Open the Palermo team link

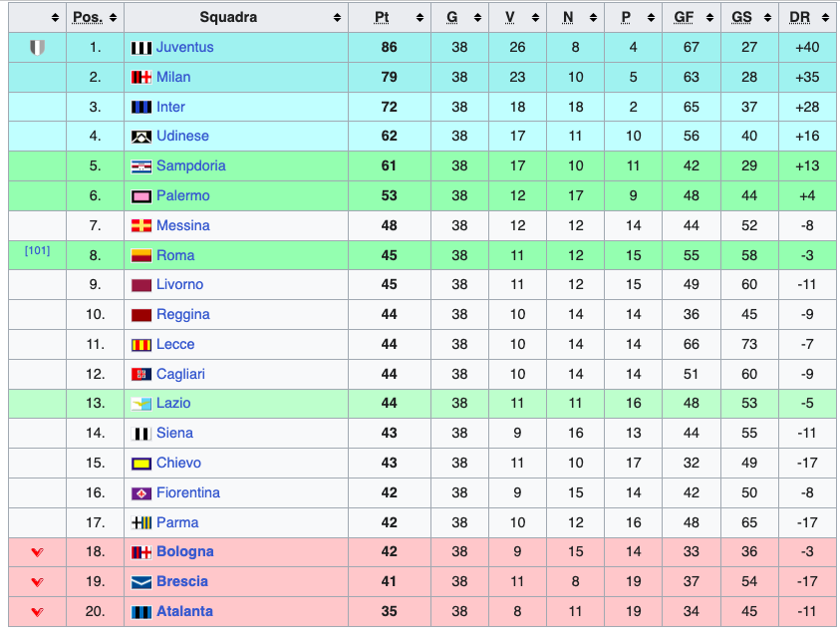coord(182,196)
